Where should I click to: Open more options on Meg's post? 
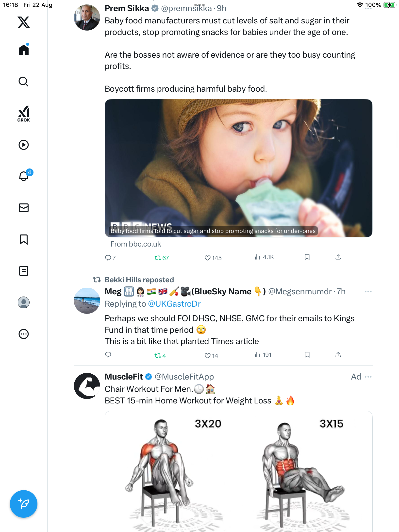click(368, 292)
